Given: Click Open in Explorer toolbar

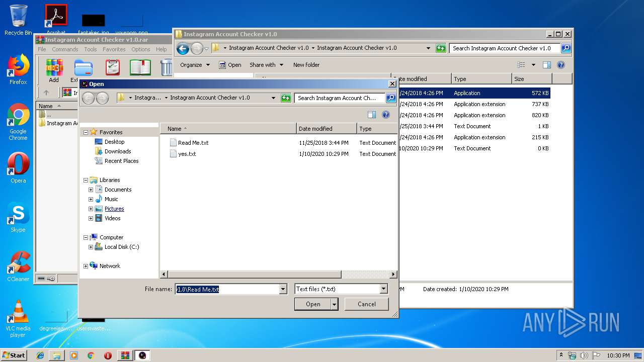Looking at the screenshot, I should (x=230, y=65).
